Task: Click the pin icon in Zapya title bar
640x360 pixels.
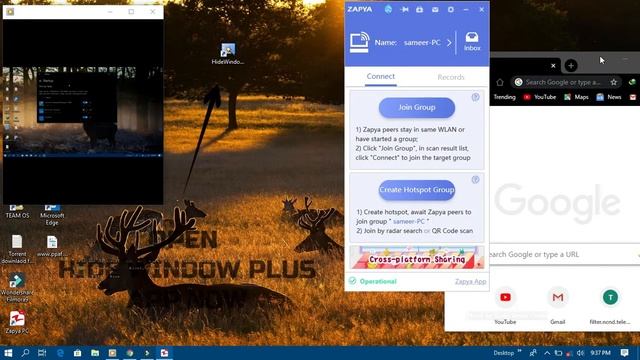Action: tap(404, 9)
